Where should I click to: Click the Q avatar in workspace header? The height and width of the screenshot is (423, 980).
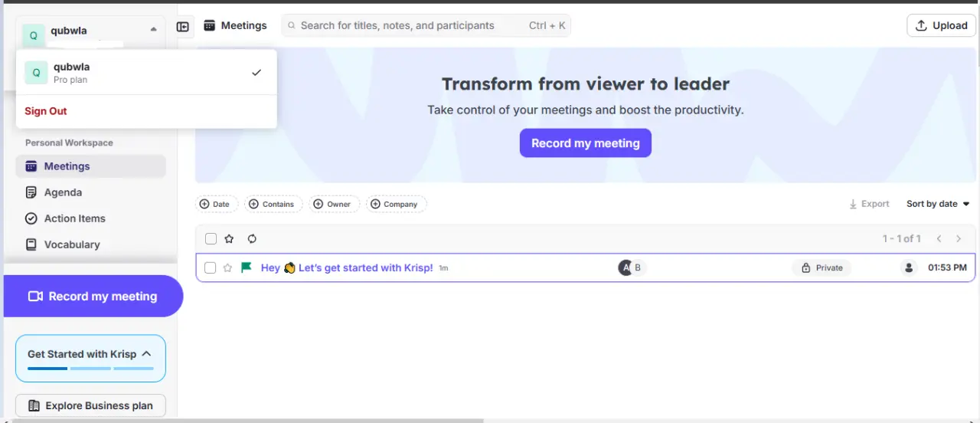tap(34, 35)
